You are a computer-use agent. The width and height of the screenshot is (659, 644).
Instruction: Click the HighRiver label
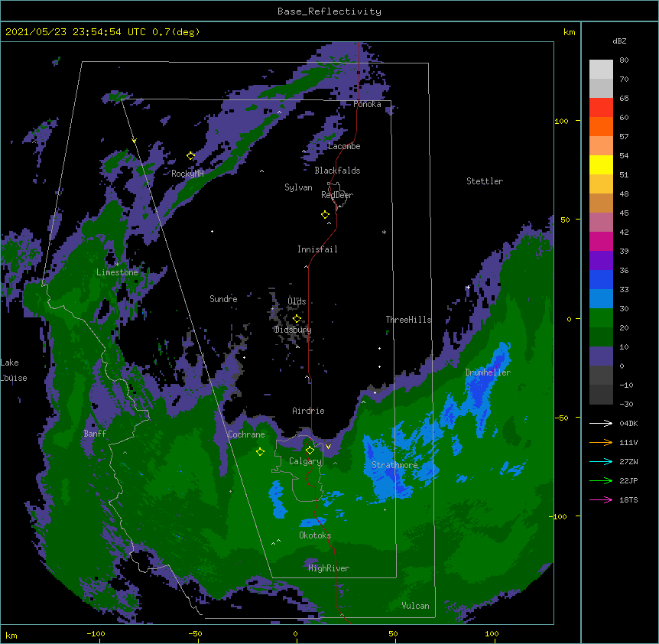pos(329,568)
